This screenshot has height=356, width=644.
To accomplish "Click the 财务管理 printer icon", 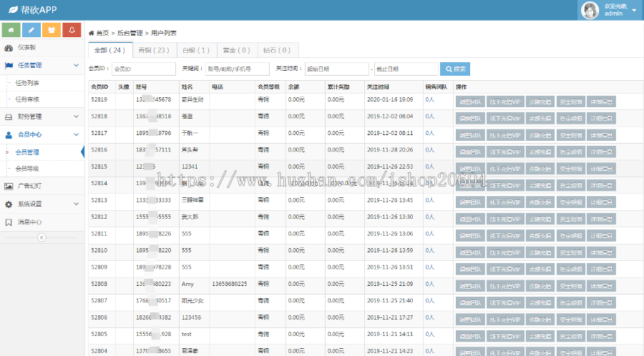I will coord(9,117).
